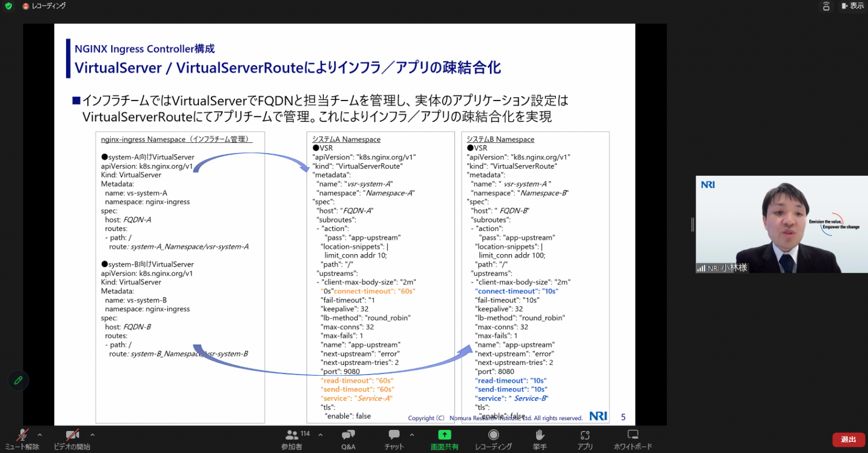Click text 'host: FQDN-B' in left column
Screen dimensions: 868x453
click(x=128, y=326)
